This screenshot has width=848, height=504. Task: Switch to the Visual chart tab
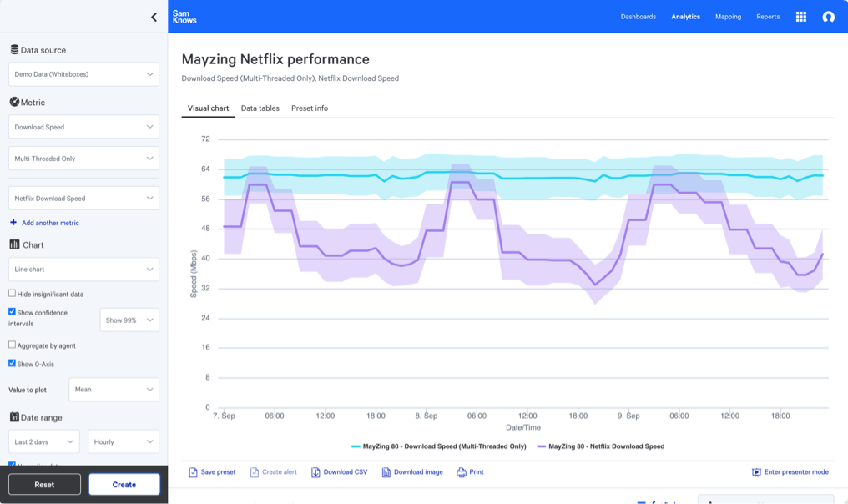pyautogui.click(x=208, y=108)
